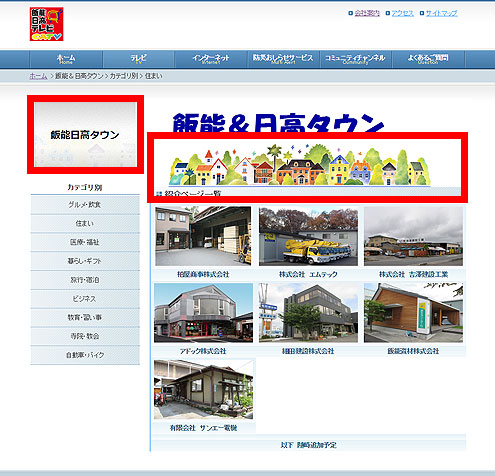Screen dimensions: 495x476
Task: Open the yellow crane trucks photo thumbnail
Action: tap(308, 236)
